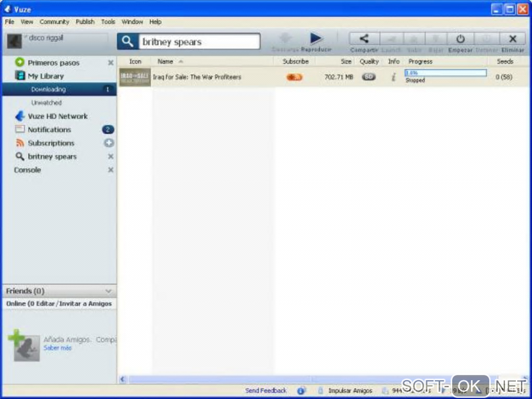This screenshot has width=532, height=399.
Task: Click the download progress bar
Action: [x=445, y=72]
